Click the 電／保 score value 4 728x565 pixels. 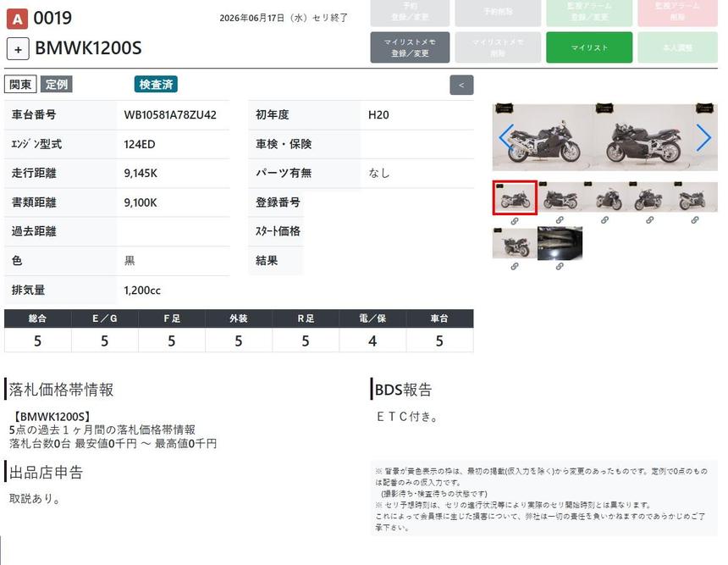click(x=372, y=341)
